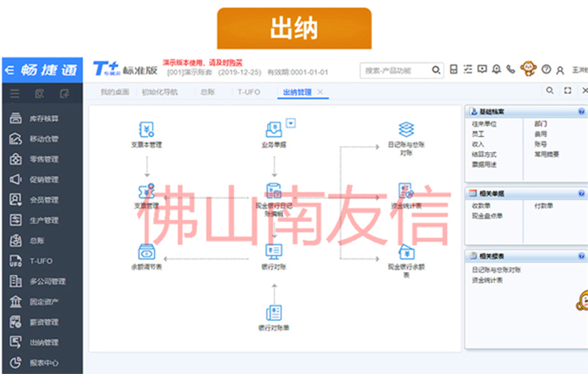Collapse sidebar with 畅捷通 back arrow
The image size is (588, 374).
pos(10,70)
